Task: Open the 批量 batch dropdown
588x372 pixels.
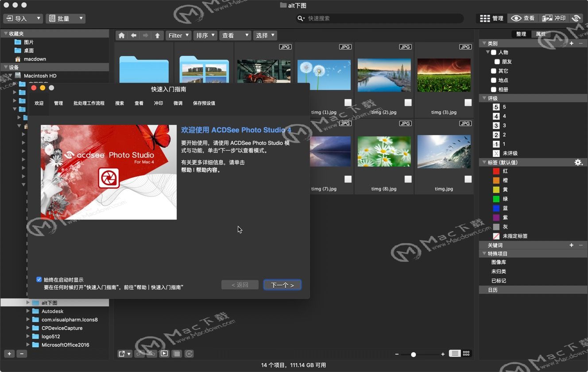Action: [x=66, y=19]
